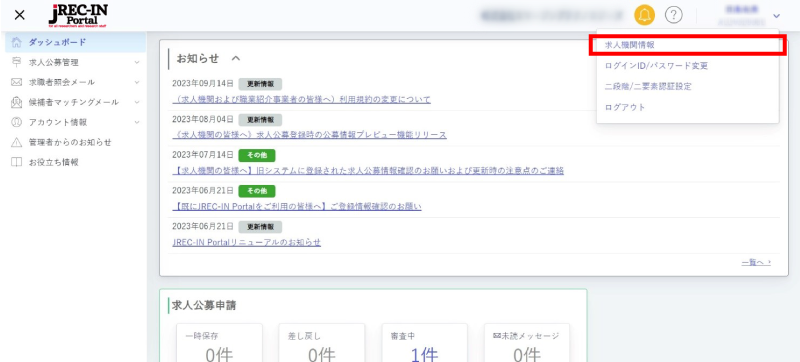Image resolution: width=800 pixels, height=362 pixels.
Task: Click the signpost icon beside 求人公募管理
Action: [x=17, y=62]
